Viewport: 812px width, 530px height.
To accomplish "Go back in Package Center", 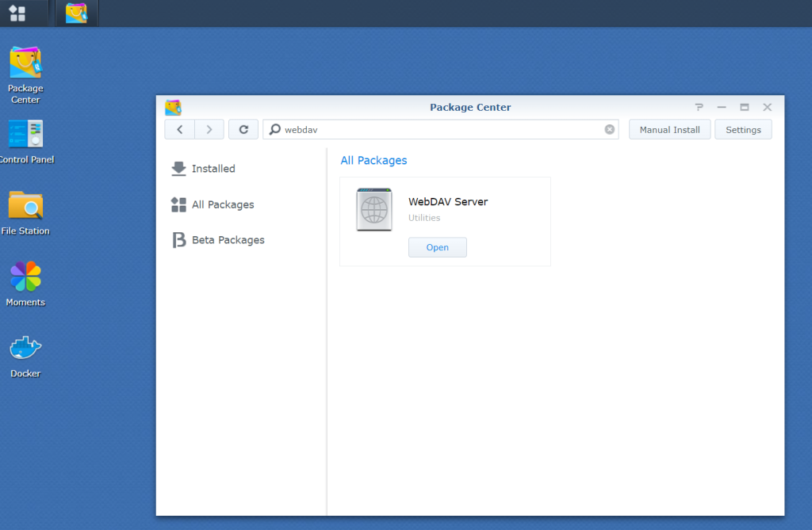I will click(x=180, y=129).
